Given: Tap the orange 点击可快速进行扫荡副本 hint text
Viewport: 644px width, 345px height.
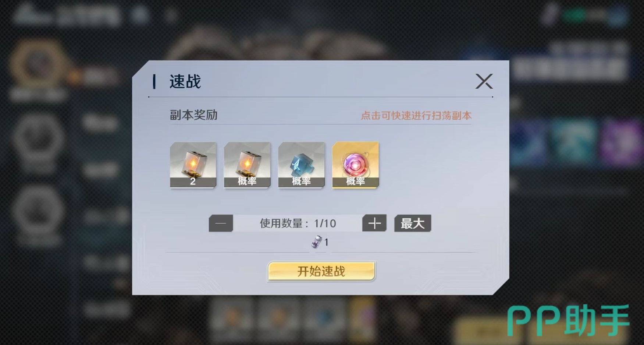Looking at the screenshot, I should tap(416, 116).
